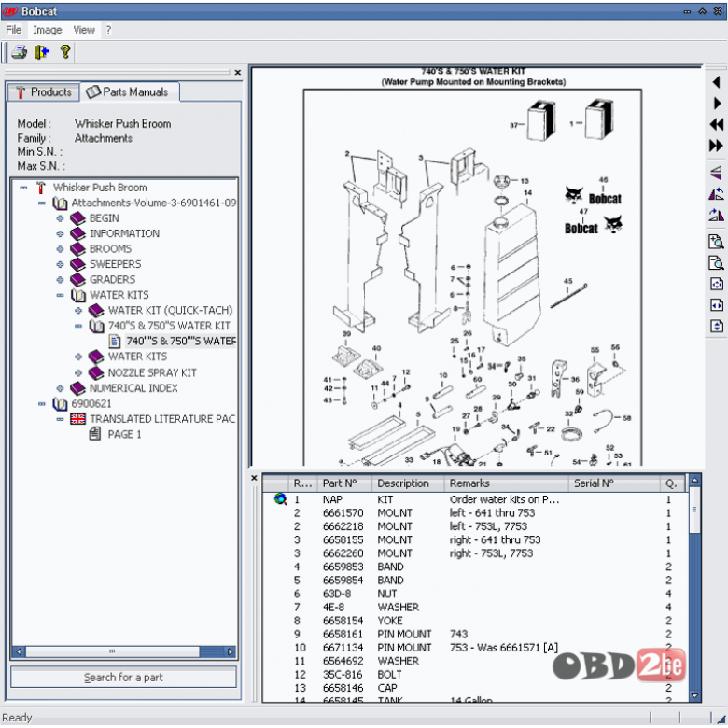
Task: Select the PAGE 1 tree item
Action: tap(124, 435)
